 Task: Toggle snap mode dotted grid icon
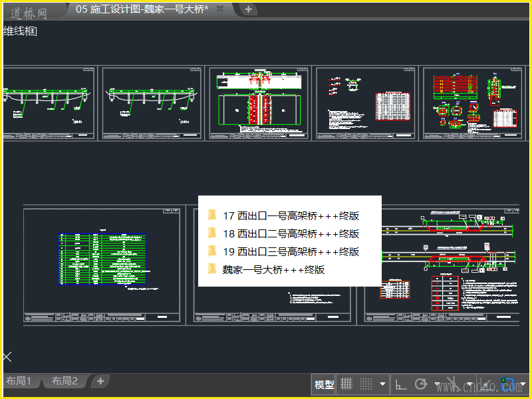pos(366,384)
